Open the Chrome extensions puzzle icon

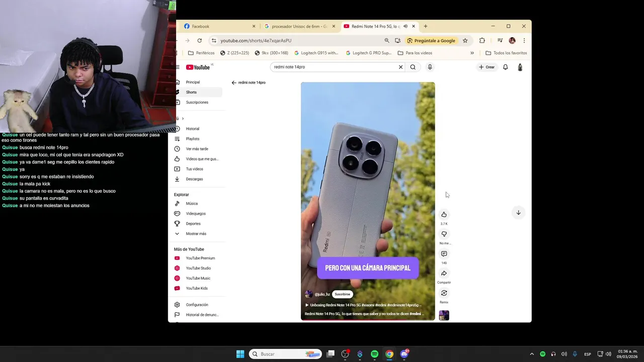482,41
